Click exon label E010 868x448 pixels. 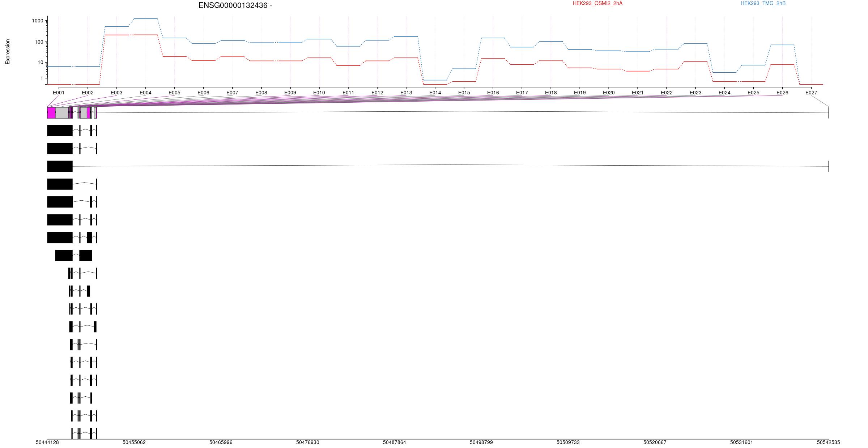(319, 93)
